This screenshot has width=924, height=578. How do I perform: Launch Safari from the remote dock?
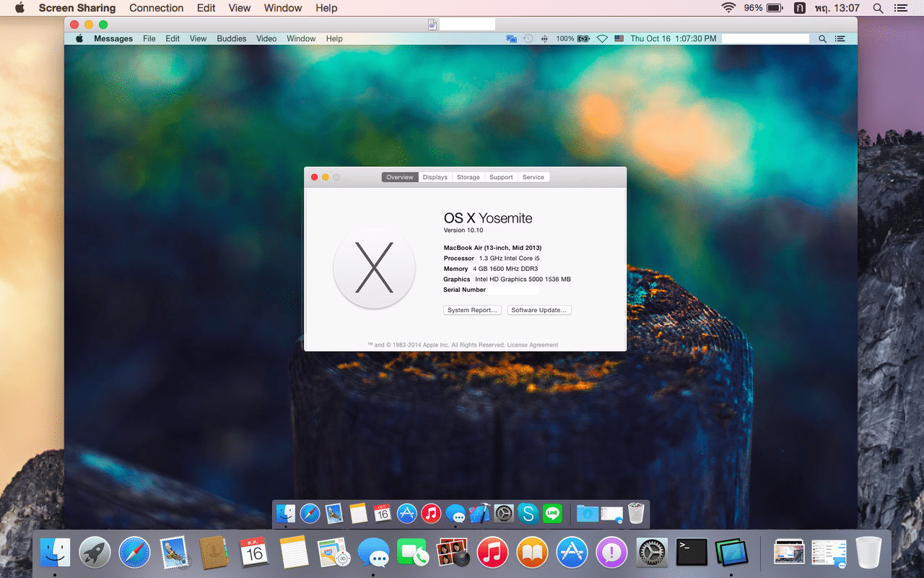click(x=310, y=514)
